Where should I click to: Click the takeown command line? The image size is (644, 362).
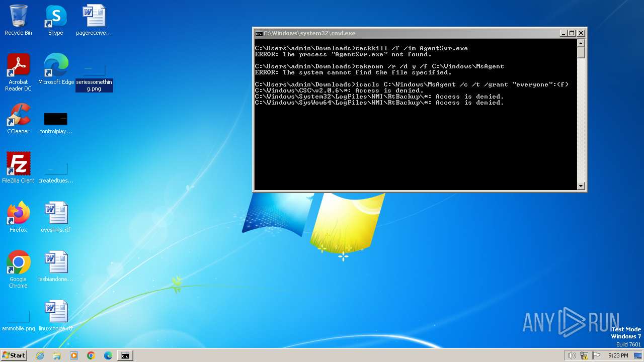pos(379,66)
